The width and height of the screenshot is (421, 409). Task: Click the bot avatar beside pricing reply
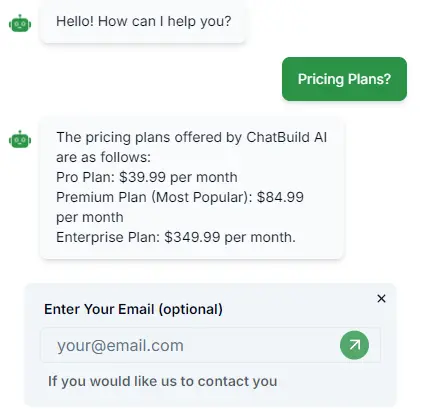(x=20, y=139)
